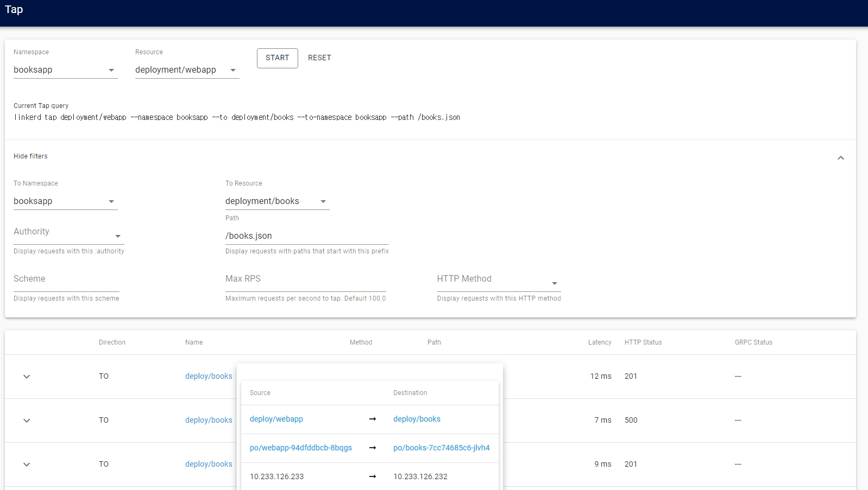The image size is (868, 490).
Task: Open deploy/webapp source link in popup
Action: [x=276, y=419]
